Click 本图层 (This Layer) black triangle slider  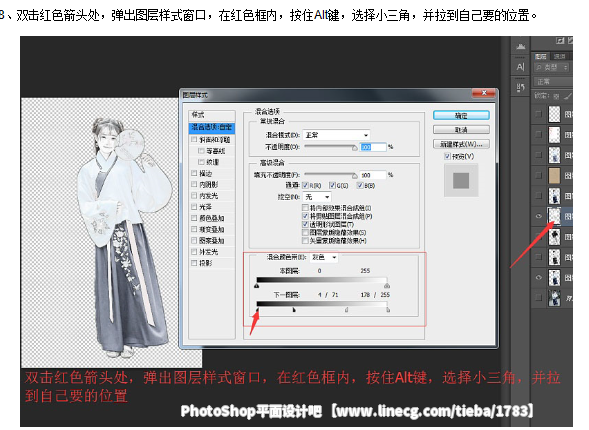click(x=257, y=286)
